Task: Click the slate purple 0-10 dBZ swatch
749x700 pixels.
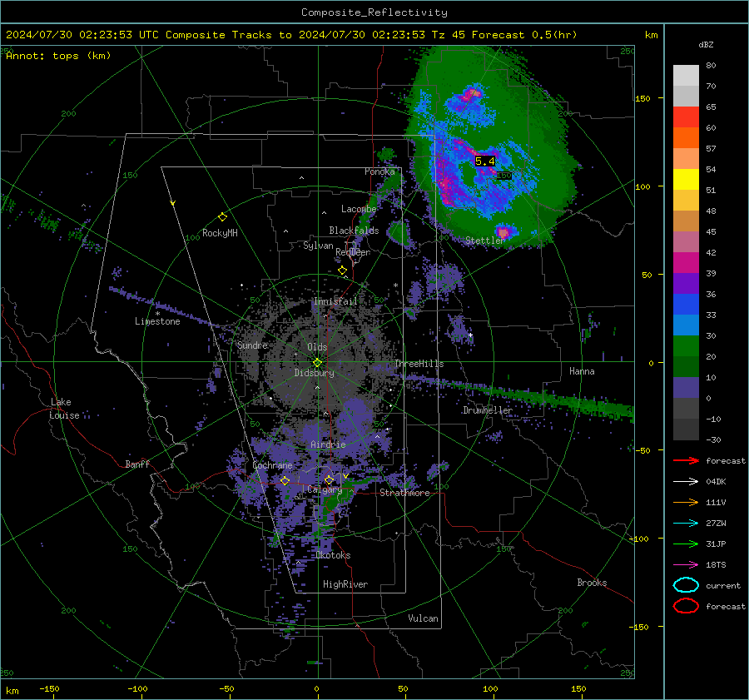Action: 686,388
